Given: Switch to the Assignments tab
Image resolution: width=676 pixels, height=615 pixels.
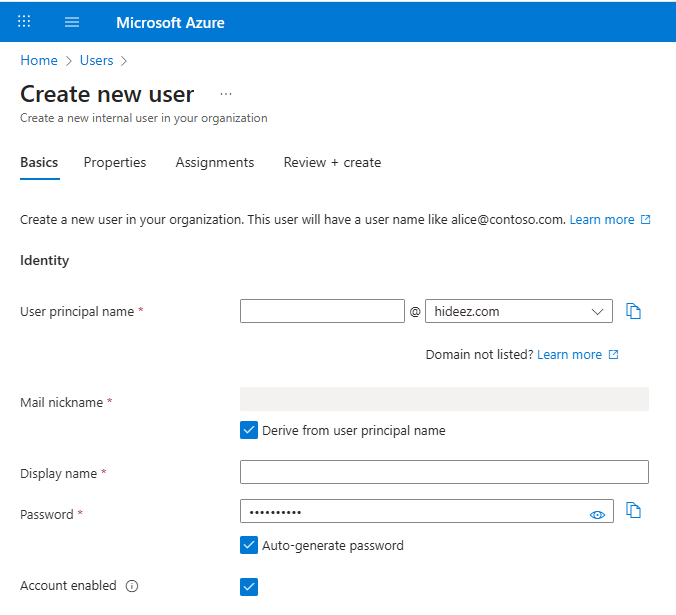Looking at the screenshot, I should point(215,162).
